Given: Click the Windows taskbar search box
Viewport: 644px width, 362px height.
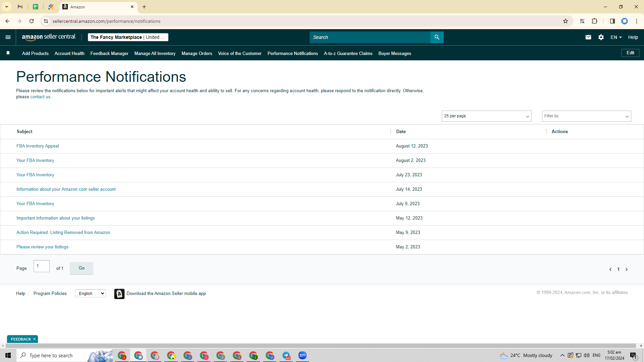Looking at the screenshot, I should pyautogui.click(x=64, y=355).
